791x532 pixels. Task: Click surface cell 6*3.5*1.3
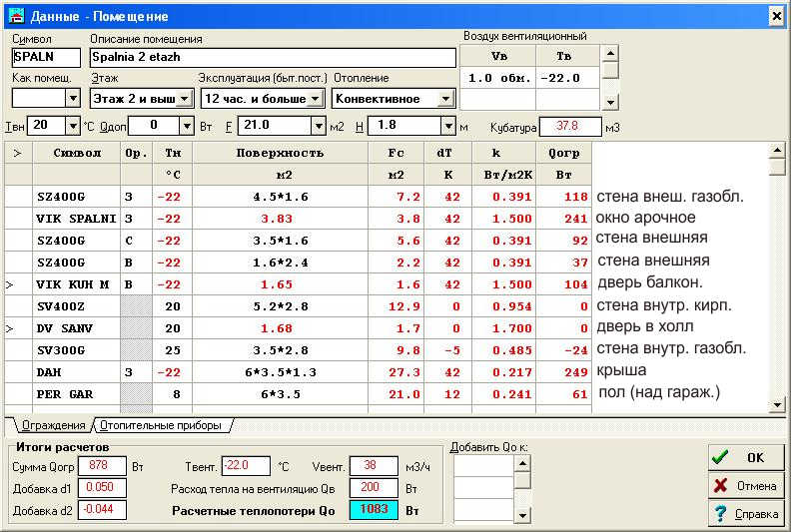281,372
